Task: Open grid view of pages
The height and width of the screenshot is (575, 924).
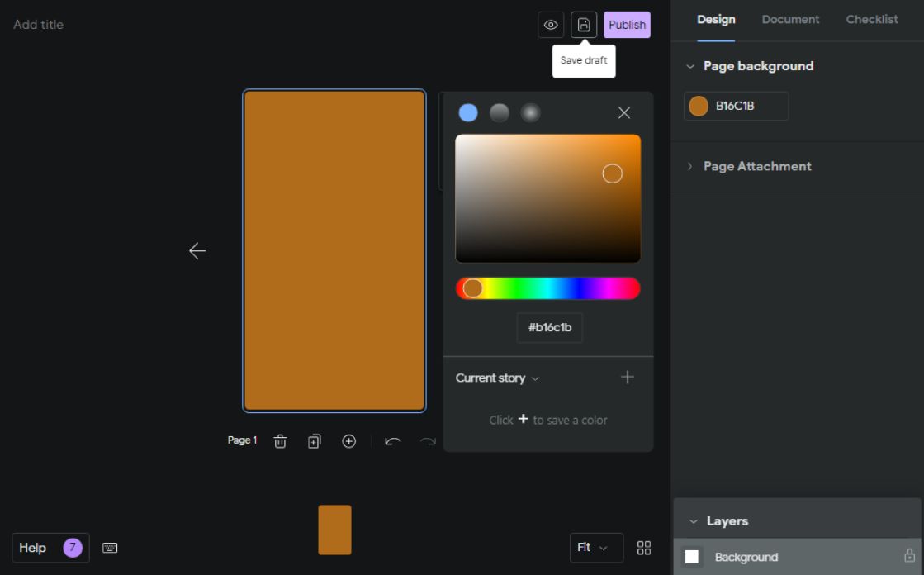Action: (644, 548)
